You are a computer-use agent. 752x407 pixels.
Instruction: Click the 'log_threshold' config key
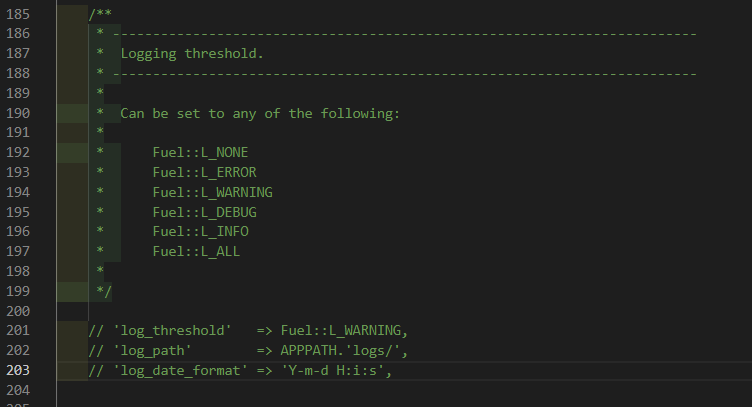click(172, 330)
